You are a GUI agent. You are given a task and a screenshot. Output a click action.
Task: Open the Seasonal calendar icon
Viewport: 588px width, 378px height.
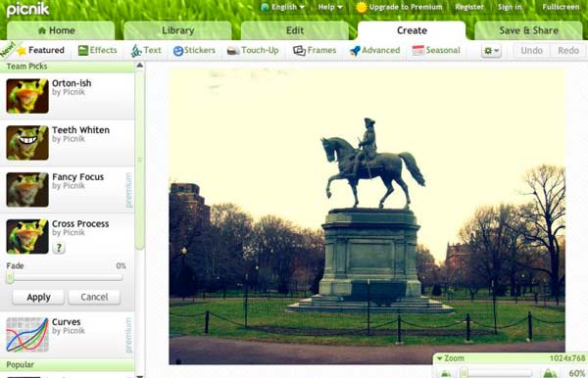417,50
